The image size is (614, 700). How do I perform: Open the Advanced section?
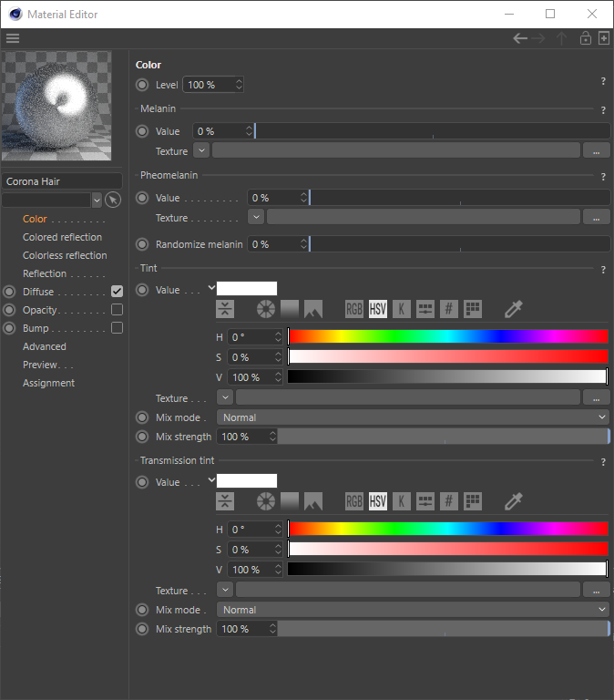coord(45,346)
